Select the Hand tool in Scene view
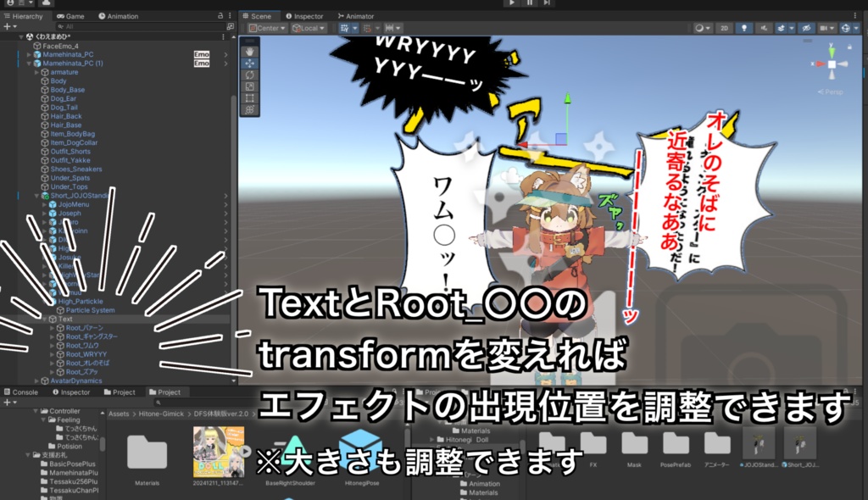Viewport: 868px width, 500px height. [251, 51]
